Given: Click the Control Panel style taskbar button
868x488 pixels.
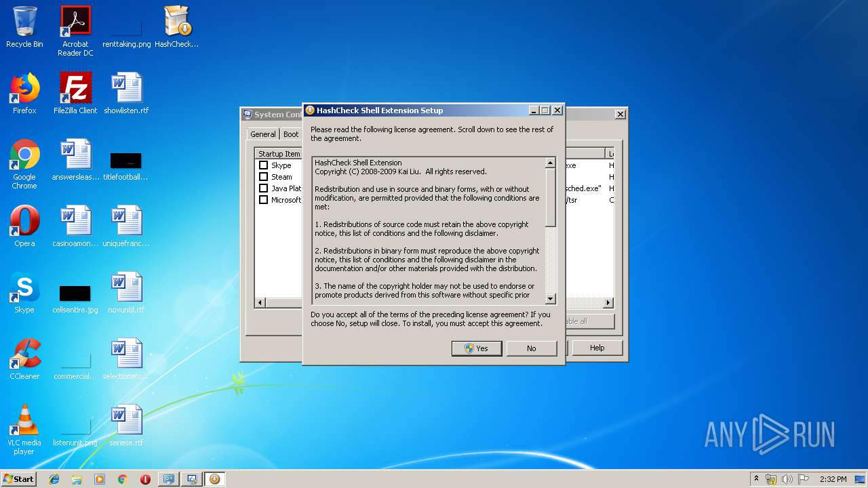Looking at the screenshot, I should [169, 479].
